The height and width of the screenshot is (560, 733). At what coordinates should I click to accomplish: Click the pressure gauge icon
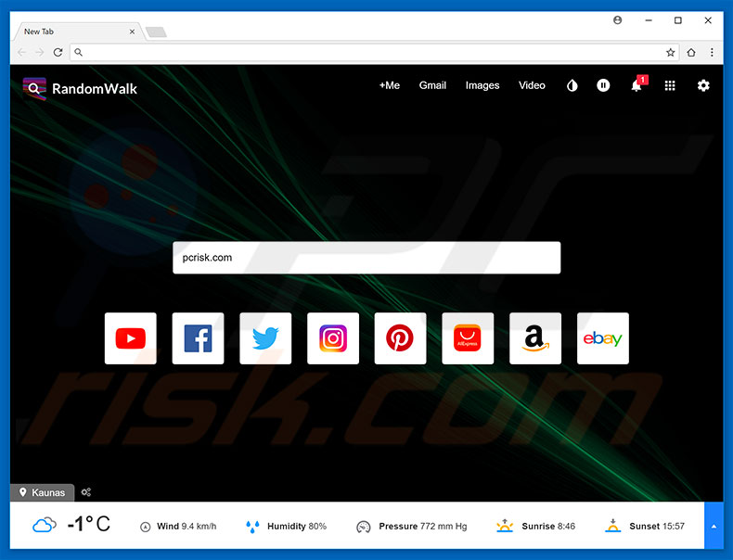[363, 527]
